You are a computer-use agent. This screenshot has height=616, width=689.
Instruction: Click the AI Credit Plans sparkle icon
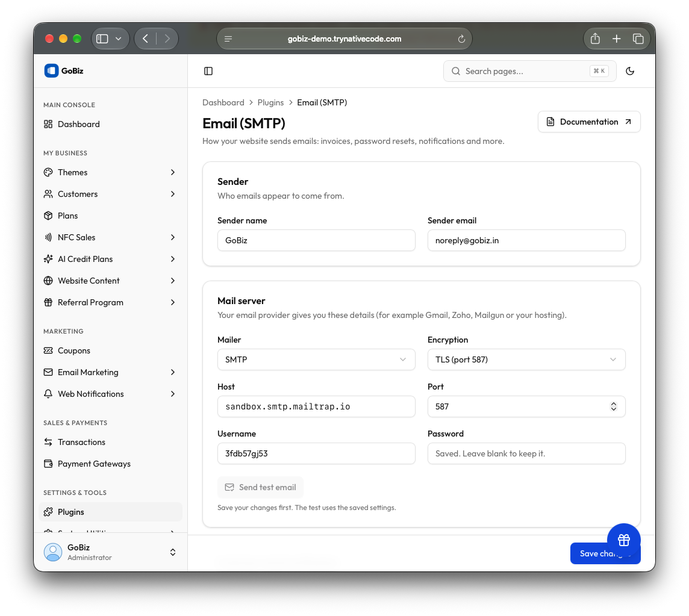tap(48, 259)
